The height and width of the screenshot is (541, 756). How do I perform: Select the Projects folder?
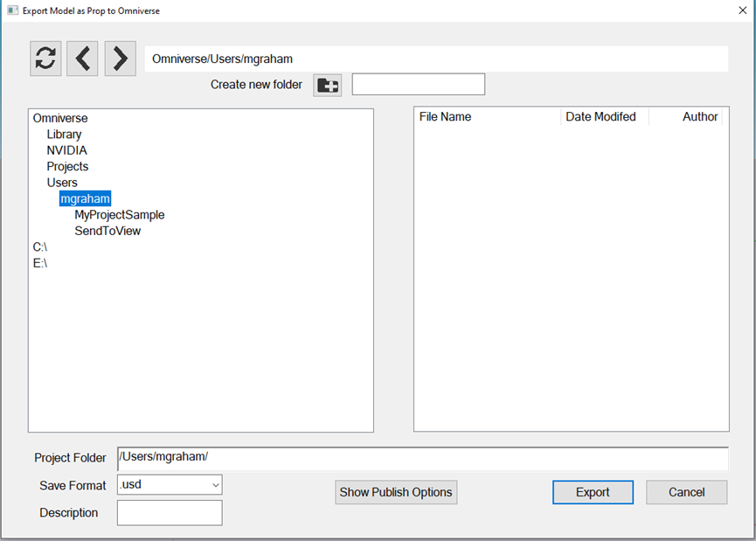tap(67, 166)
